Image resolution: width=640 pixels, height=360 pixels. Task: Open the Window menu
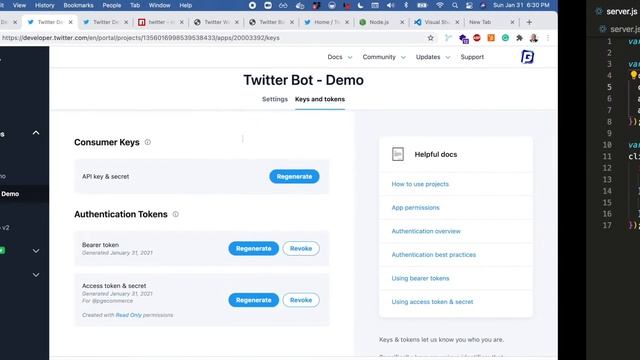[x=159, y=5]
